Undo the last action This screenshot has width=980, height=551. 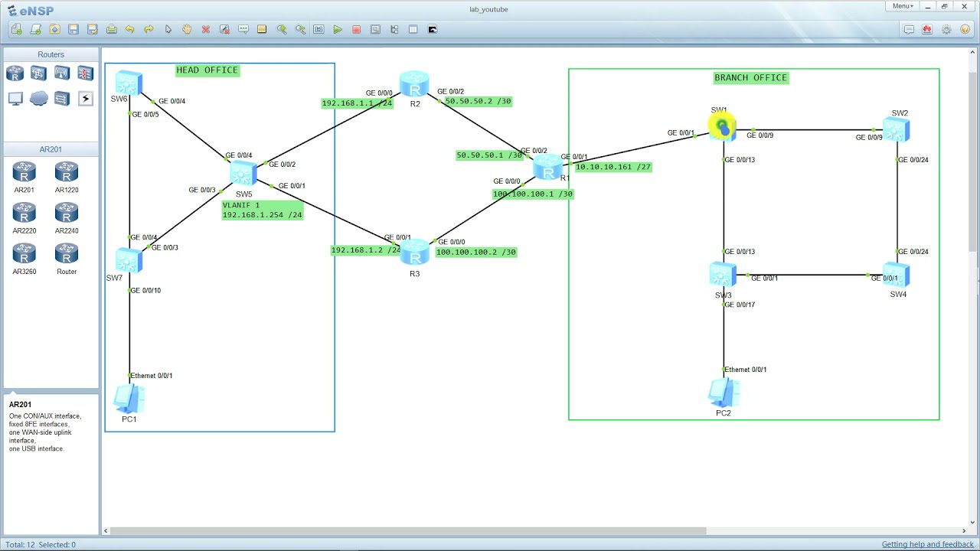tap(130, 29)
